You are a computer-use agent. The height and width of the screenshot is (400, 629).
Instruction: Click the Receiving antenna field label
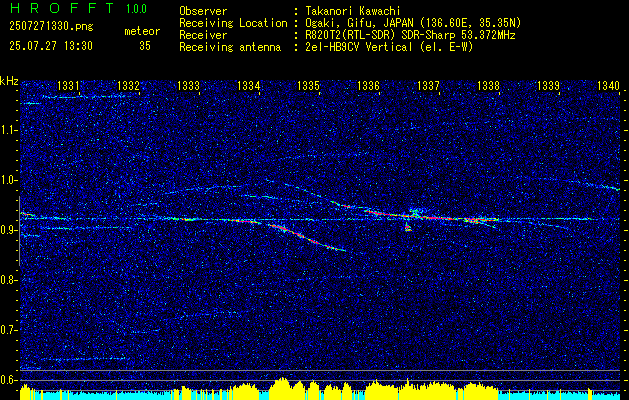230,47
